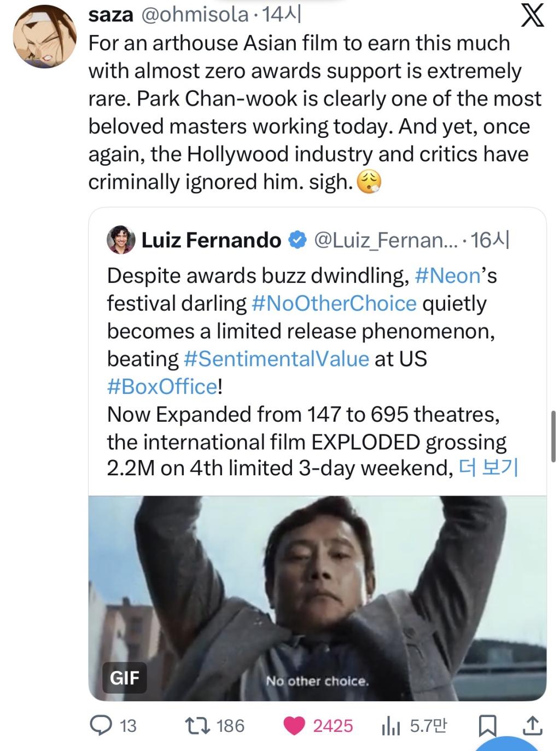Toggle bookmark on this tweet
560x751 pixels.
pos(487,726)
